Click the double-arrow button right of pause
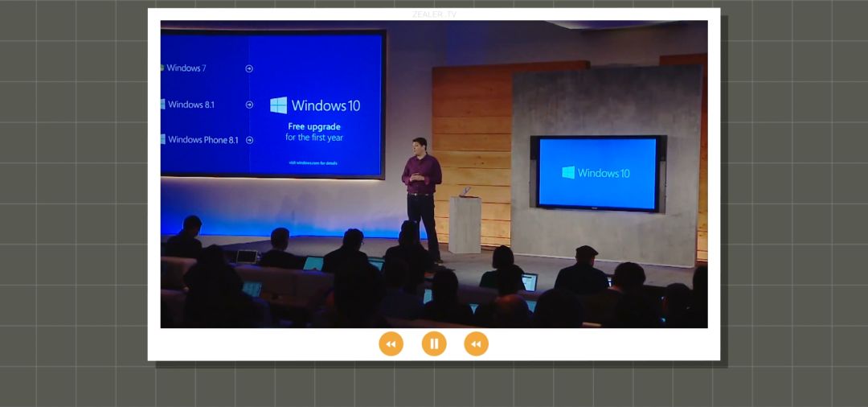Viewport: 868px width, 407px height. 476,344
